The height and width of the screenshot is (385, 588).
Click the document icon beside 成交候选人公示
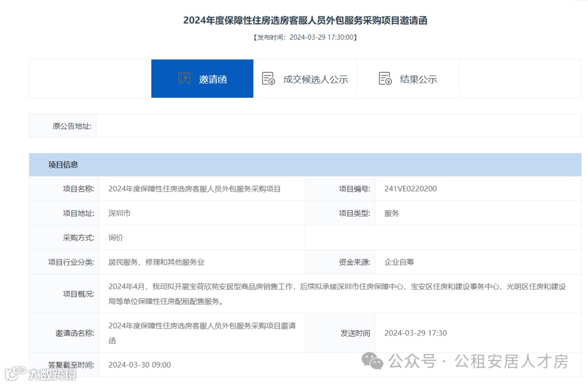pos(268,79)
